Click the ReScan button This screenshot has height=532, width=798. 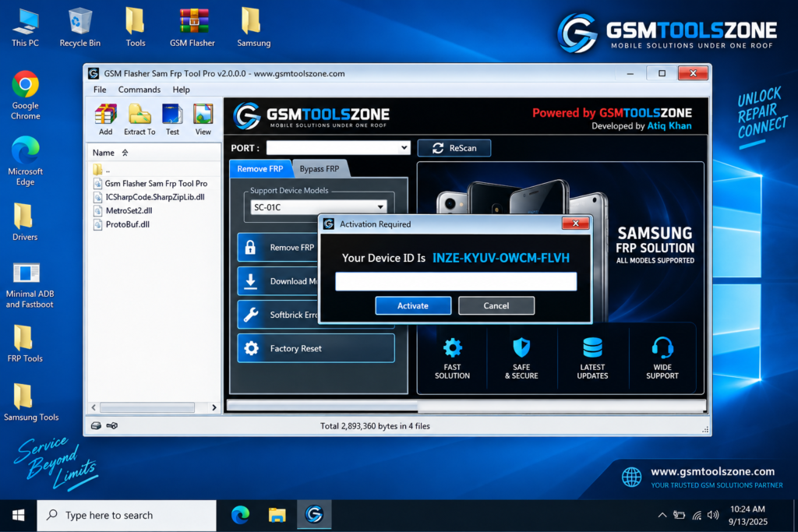(454, 148)
